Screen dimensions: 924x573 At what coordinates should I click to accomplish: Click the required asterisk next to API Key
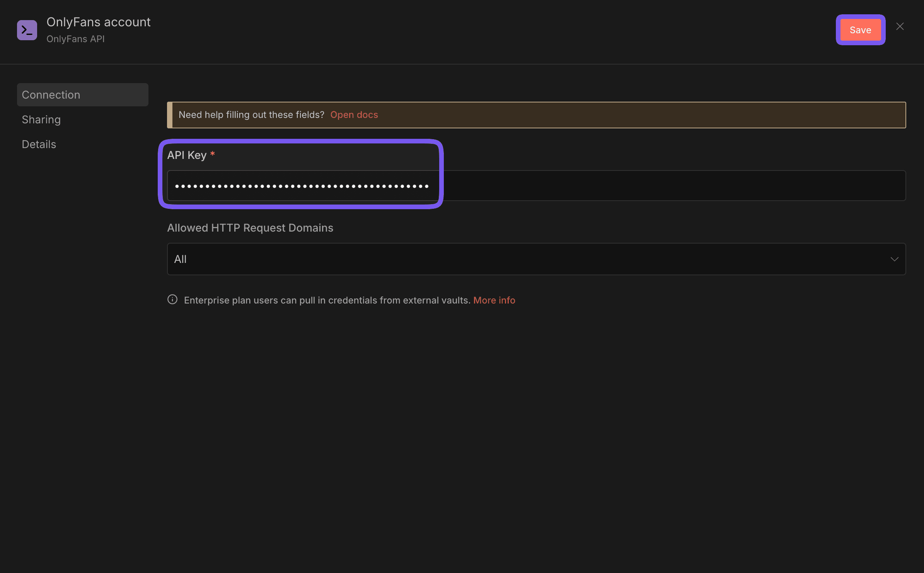pyautogui.click(x=212, y=154)
